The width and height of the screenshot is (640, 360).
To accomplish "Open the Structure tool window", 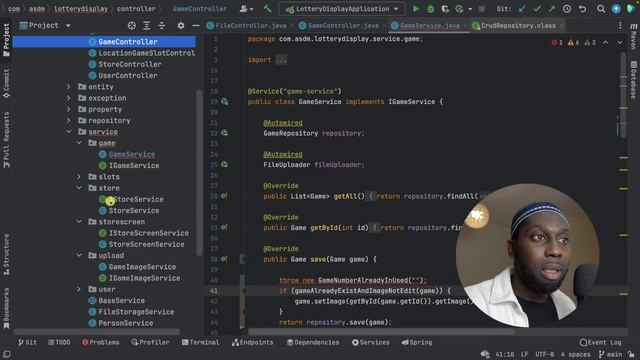I will 6,254.
